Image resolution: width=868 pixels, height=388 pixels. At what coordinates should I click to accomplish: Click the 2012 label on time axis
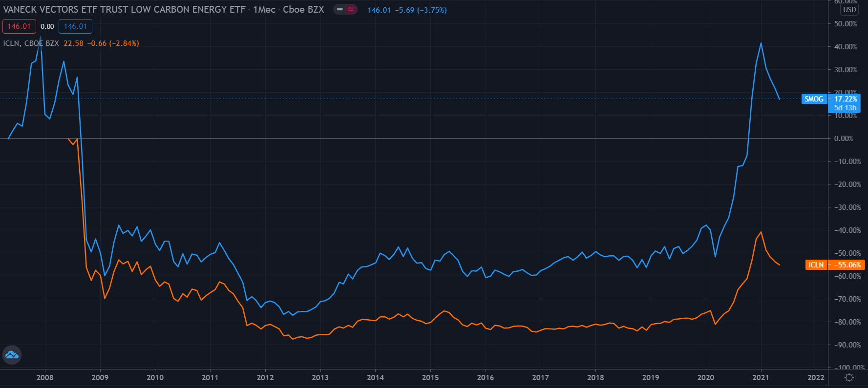(265, 377)
